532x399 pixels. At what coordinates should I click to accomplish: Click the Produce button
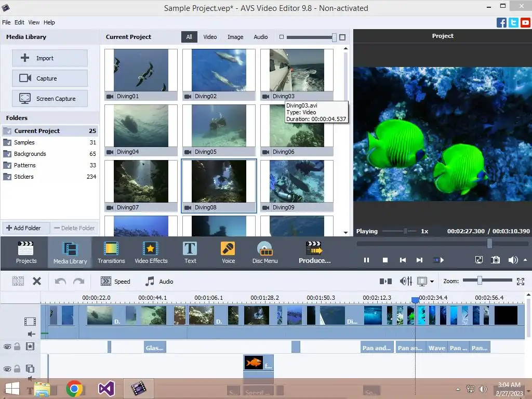tap(314, 252)
